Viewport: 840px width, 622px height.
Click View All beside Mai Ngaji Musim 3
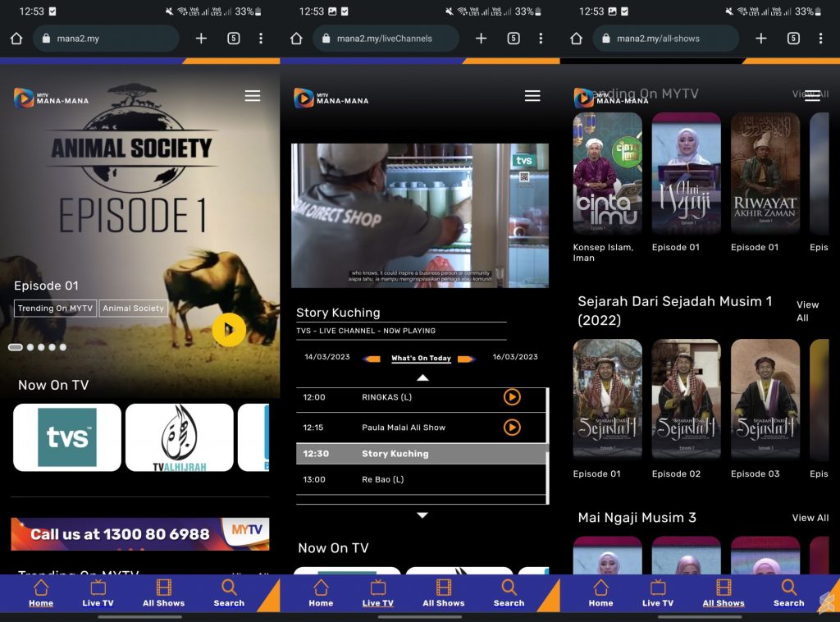pyautogui.click(x=810, y=518)
